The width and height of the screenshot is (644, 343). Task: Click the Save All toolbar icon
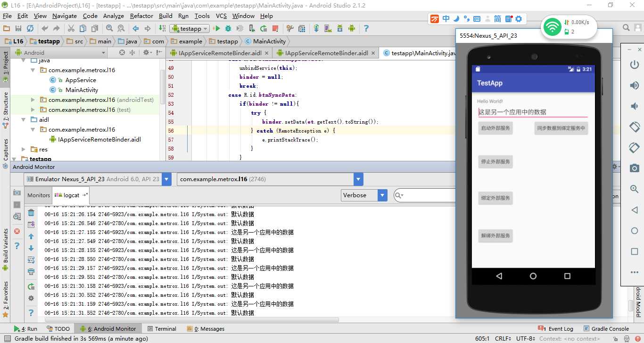18,28
